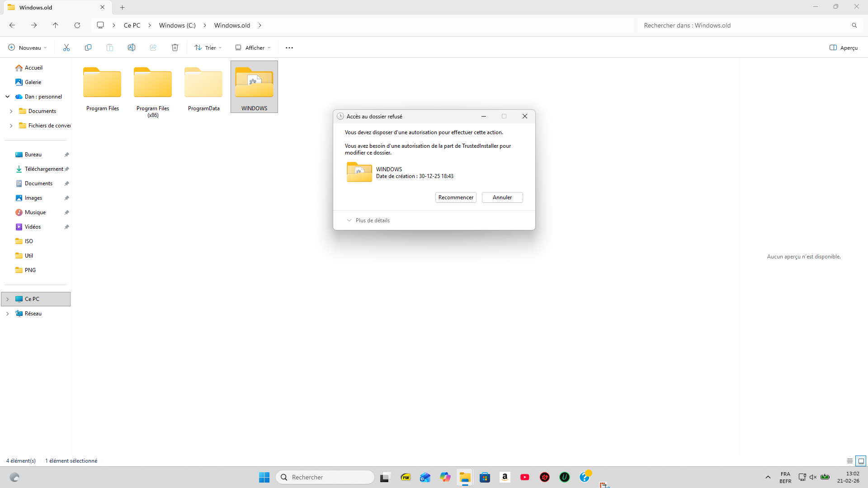The height and width of the screenshot is (488, 868).
Task: Open the Trier sort dropdown
Action: [208, 47]
